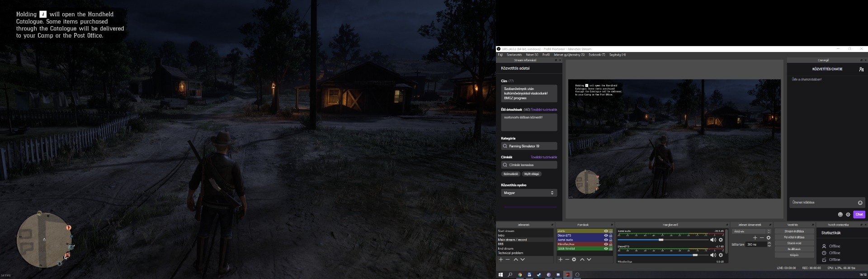This screenshot has height=279, width=868.
Task: Remove the selected scene with the Jelenetek minus icon
Action: click(508, 260)
